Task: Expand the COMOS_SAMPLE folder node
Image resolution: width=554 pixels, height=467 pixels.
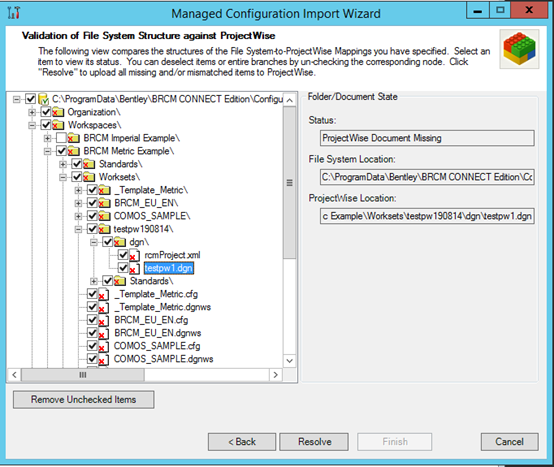Action: click(78, 216)
